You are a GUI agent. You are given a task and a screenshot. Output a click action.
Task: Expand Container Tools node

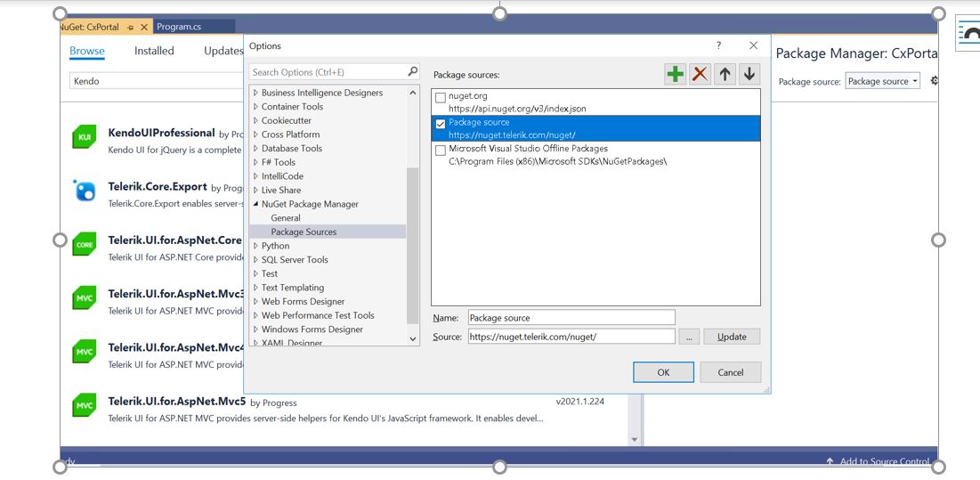click(255, 106)
